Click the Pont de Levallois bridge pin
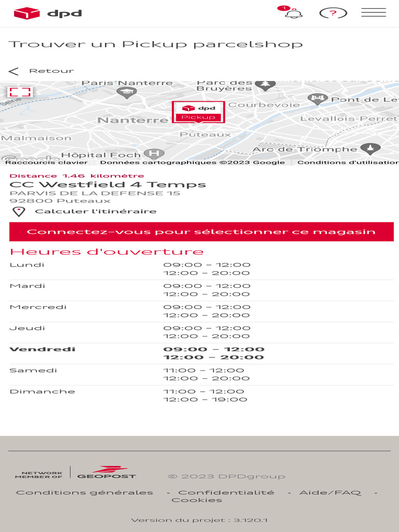 point(317,99)
